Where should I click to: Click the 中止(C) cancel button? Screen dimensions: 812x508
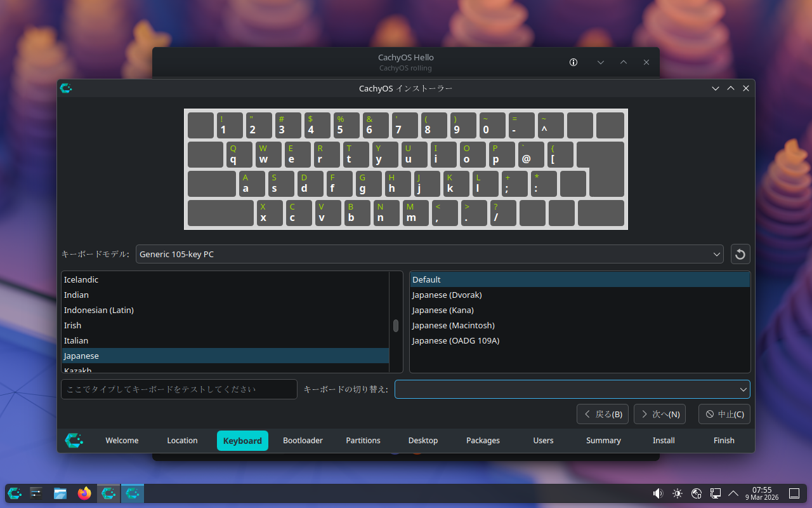pos(724,414)
